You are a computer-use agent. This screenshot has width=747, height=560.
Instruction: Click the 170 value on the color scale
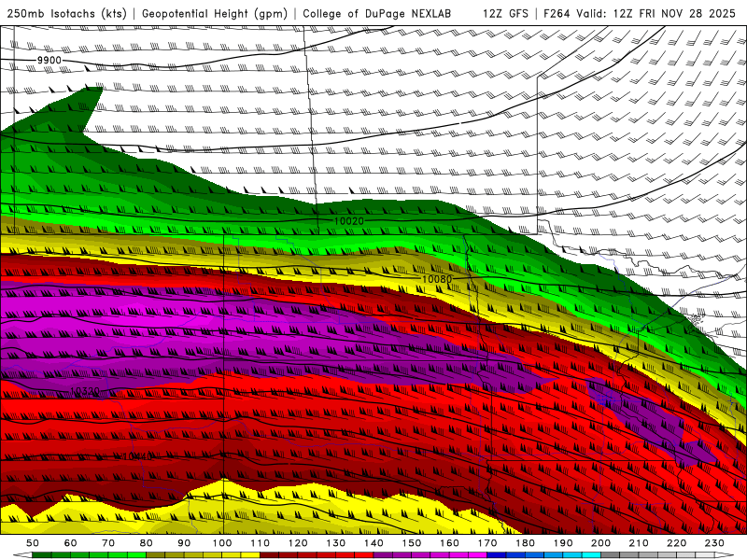(x=487, y=543)
